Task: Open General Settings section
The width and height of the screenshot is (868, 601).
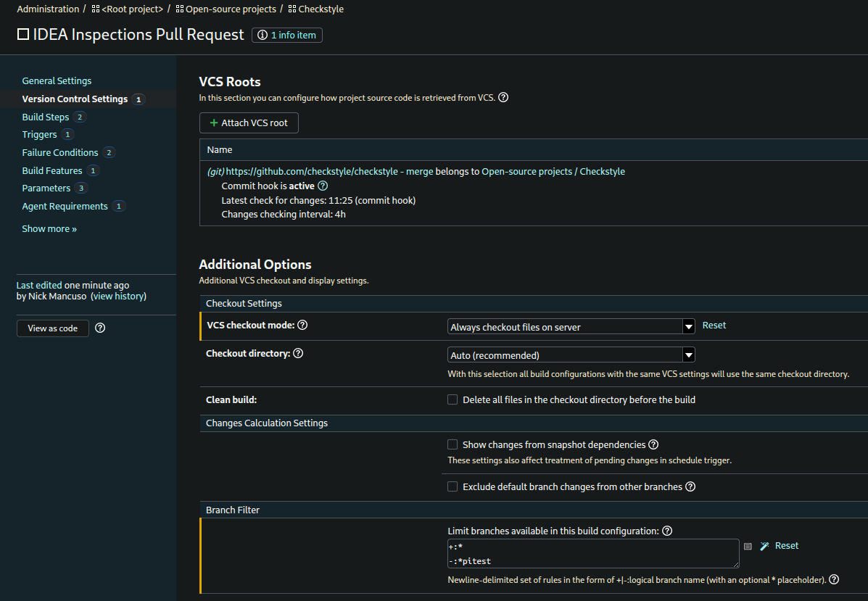Action: tap(57, 80)
